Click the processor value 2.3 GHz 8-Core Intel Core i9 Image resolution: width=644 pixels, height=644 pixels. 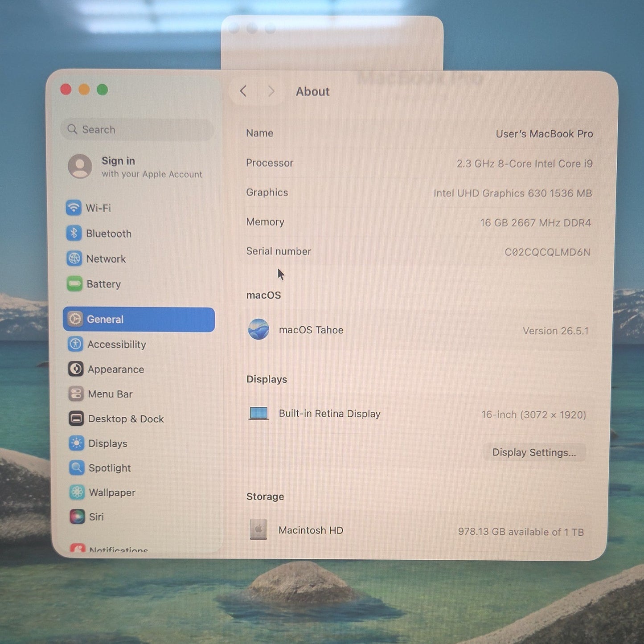coord(525,164)
